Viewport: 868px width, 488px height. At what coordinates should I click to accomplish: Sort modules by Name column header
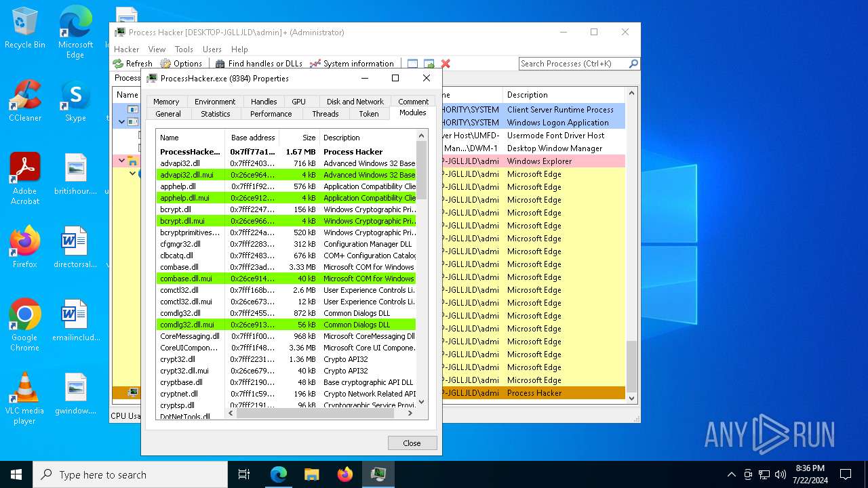click(191, 138)
